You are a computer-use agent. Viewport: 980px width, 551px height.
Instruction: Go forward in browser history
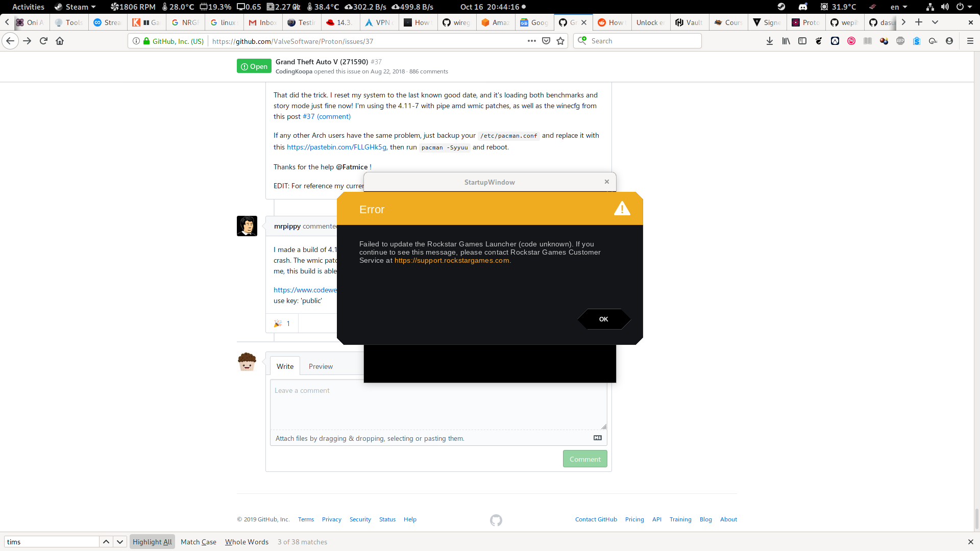coord(27,41)
